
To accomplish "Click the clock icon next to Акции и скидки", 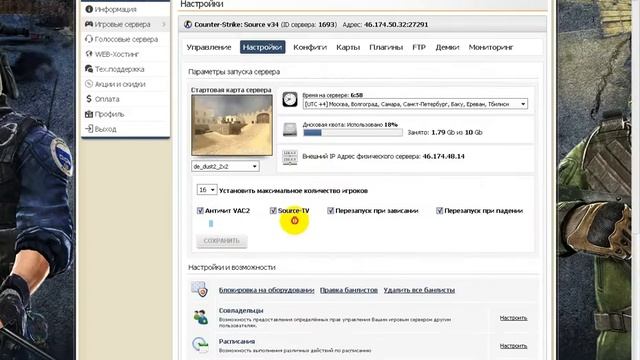I will [x=89, y=84].
